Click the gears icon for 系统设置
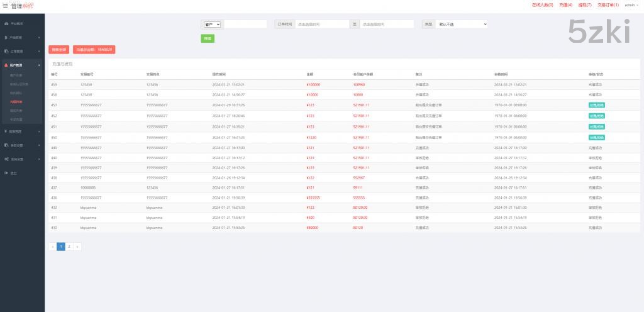Viewport: 644px width, 312px height. pyautogui.click(x=6, y=159)
